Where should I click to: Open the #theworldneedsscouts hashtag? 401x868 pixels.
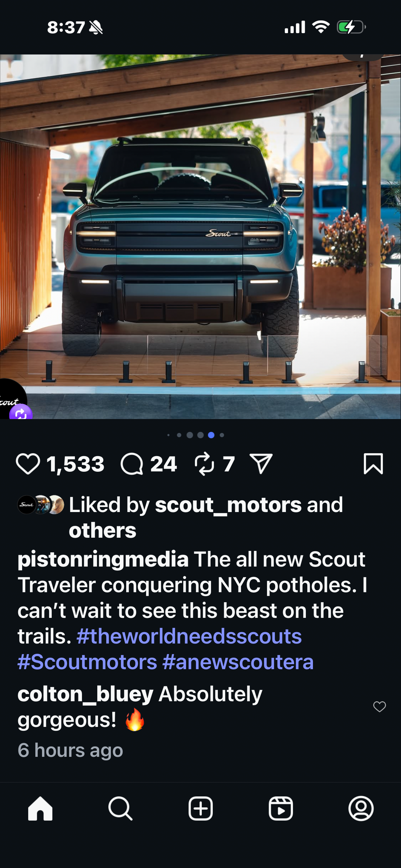pyautogui.click(x=189, y=636)
